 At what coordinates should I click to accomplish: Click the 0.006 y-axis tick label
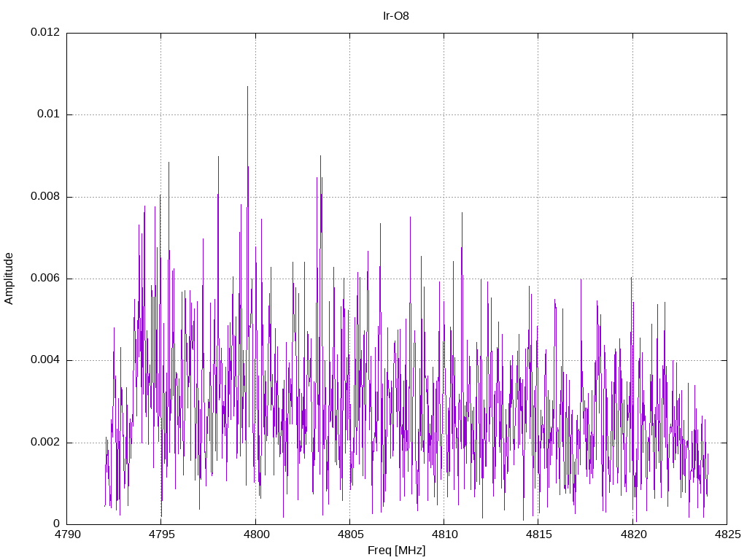pos(45,278)
